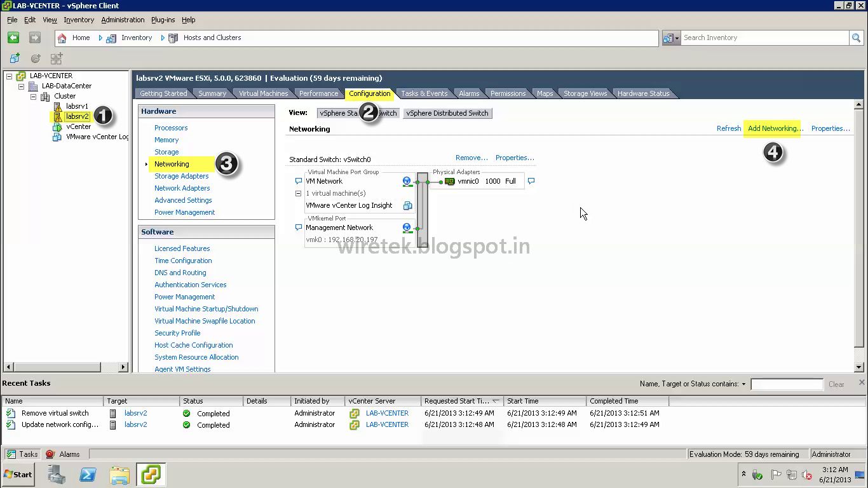Click the globe icon beside Management Network
This screenshot has width=868, height=488.
(407, 227)
